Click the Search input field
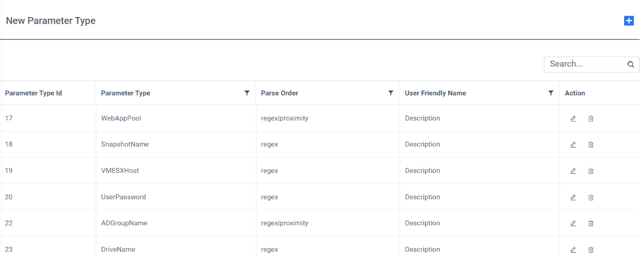 pos(585,64)
